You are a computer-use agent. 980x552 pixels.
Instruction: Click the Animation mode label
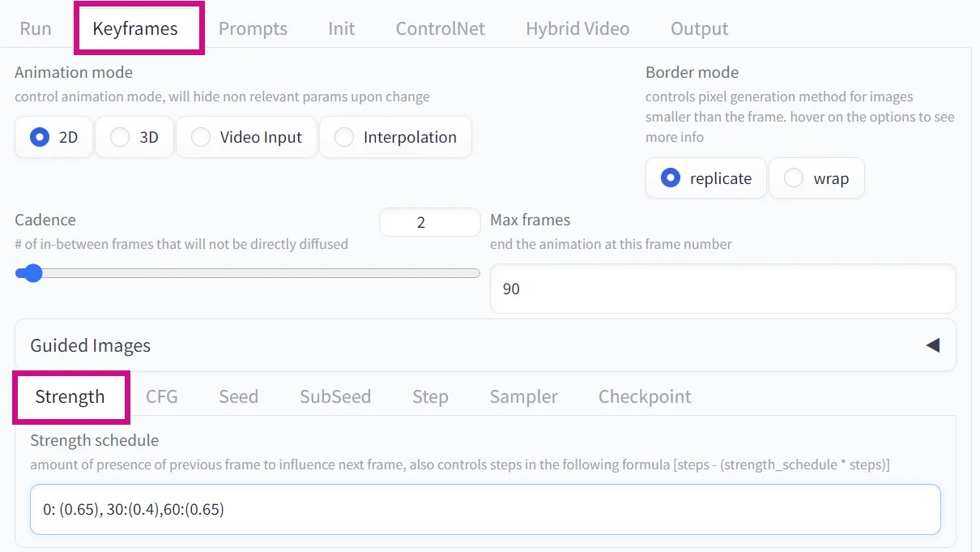click(x=74, y=72)
